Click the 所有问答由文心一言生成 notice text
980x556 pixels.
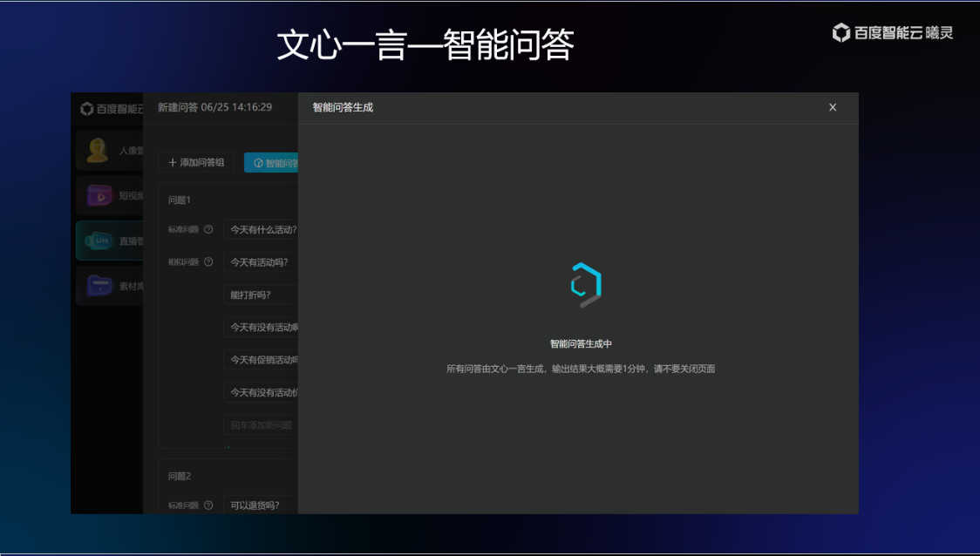pyautogui.click(x=581, y=370)
